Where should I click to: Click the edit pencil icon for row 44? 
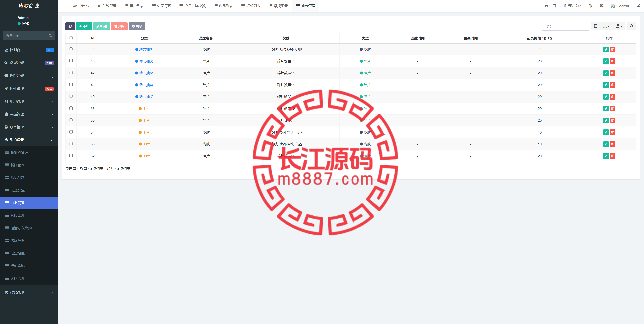pos(606,49)
